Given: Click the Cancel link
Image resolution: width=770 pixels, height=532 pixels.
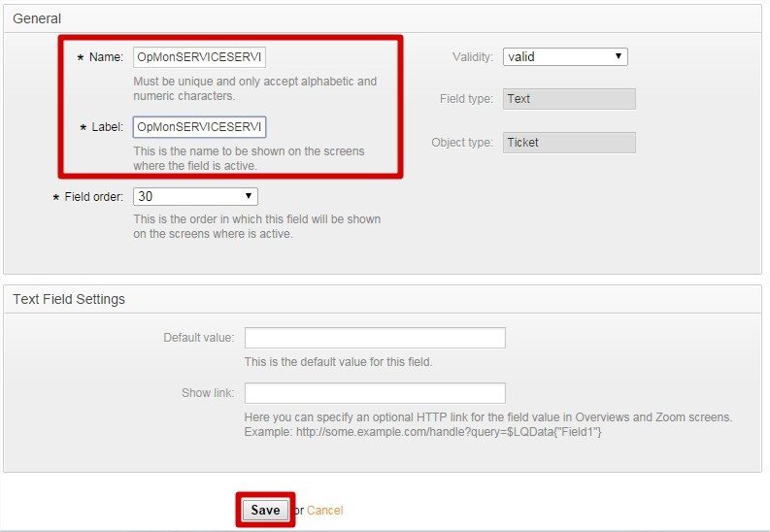Looking at the screenshot, I should (x=324, y=511).
